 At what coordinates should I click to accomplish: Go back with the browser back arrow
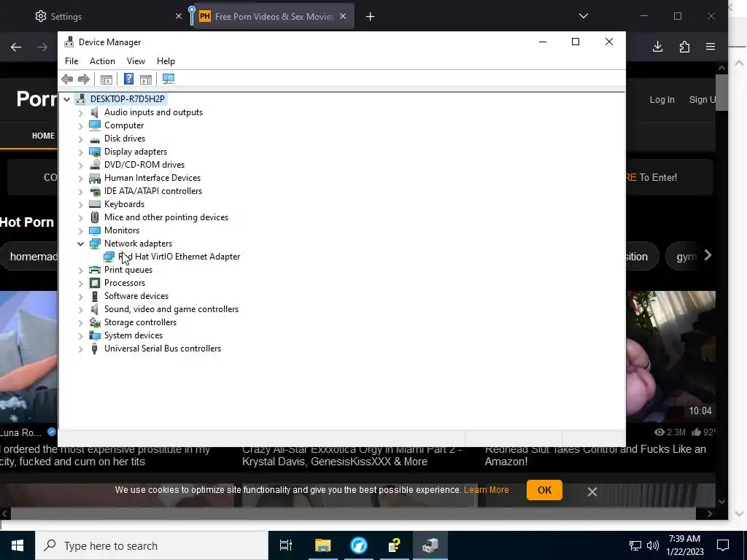coord(16,47)
